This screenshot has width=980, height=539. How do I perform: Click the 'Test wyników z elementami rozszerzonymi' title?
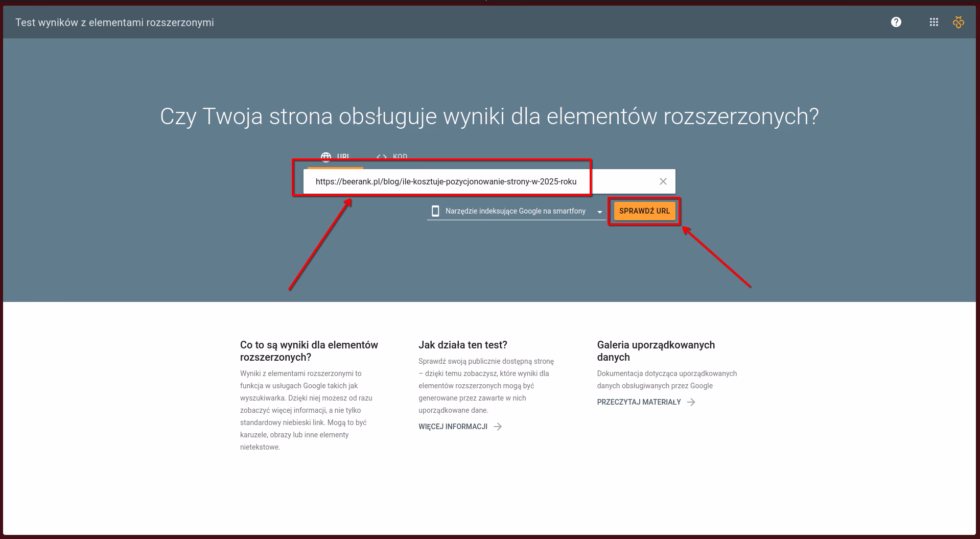(114, 22)
